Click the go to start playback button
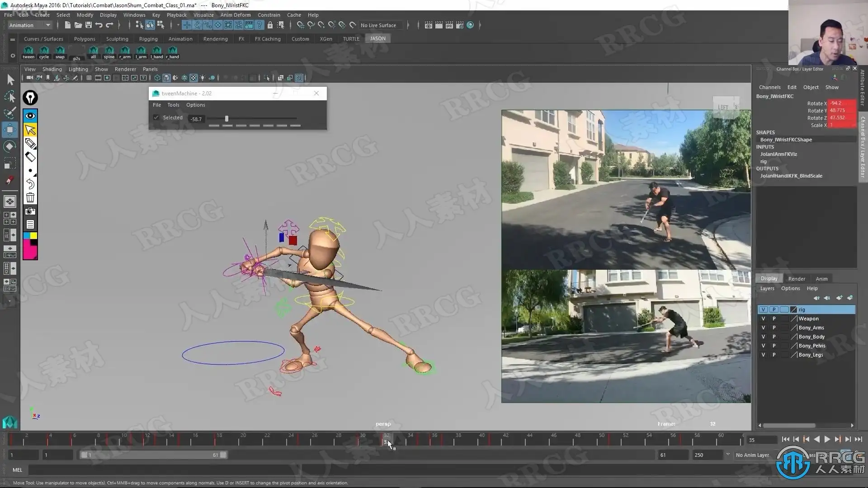The image size is (868, 488). click(x=785, y=439)
